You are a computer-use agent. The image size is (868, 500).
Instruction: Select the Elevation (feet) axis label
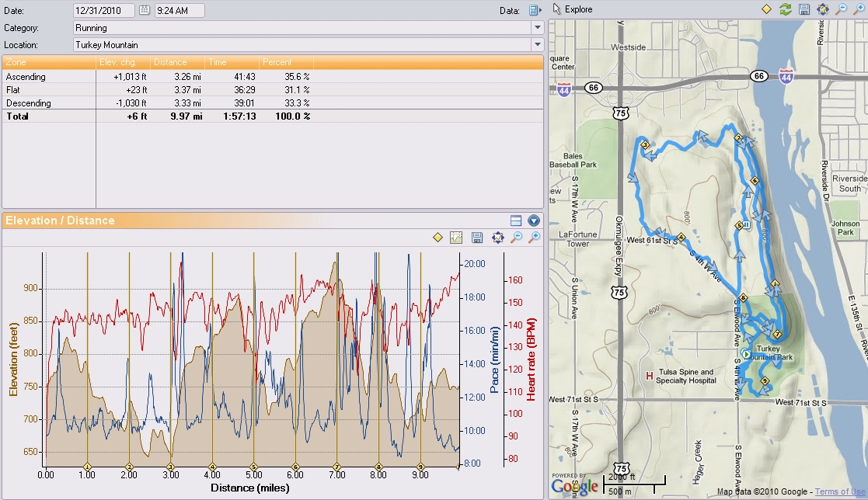[x=13, y=359]
